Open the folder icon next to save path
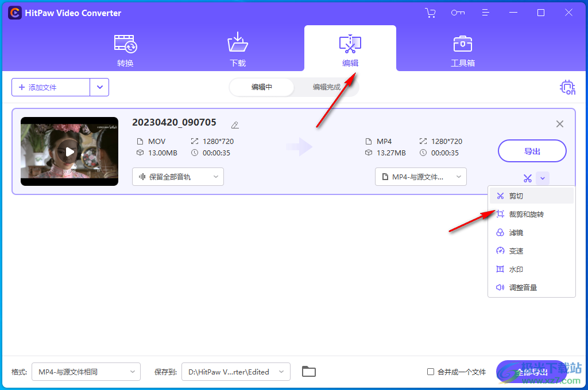The height and width of the screenshot is (390, 588). tap(308, 372)
